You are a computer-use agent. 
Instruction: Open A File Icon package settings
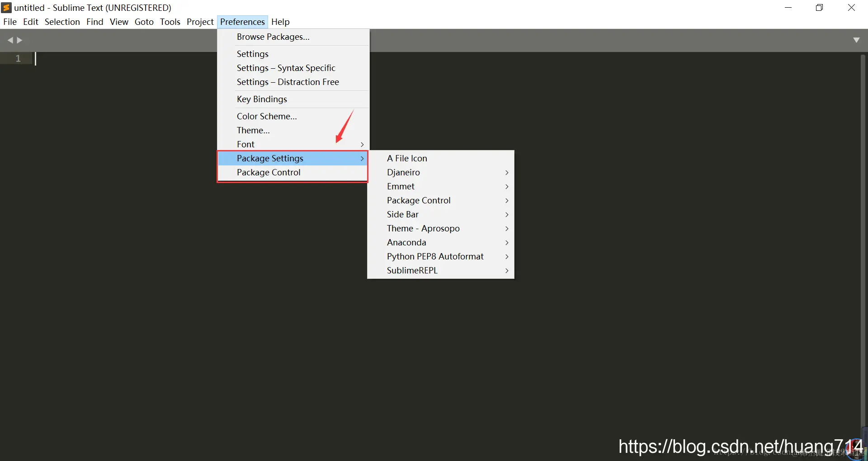(441, 158)
